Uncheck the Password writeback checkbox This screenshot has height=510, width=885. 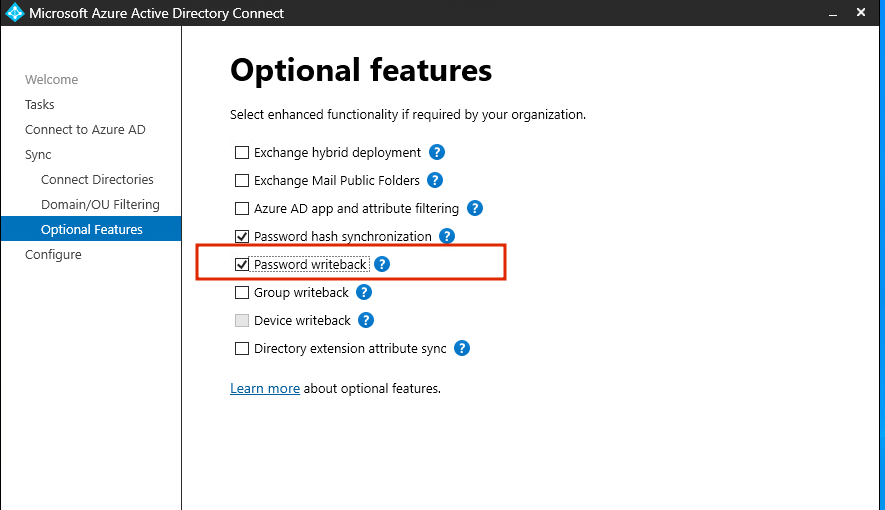[x=242, y=265]
